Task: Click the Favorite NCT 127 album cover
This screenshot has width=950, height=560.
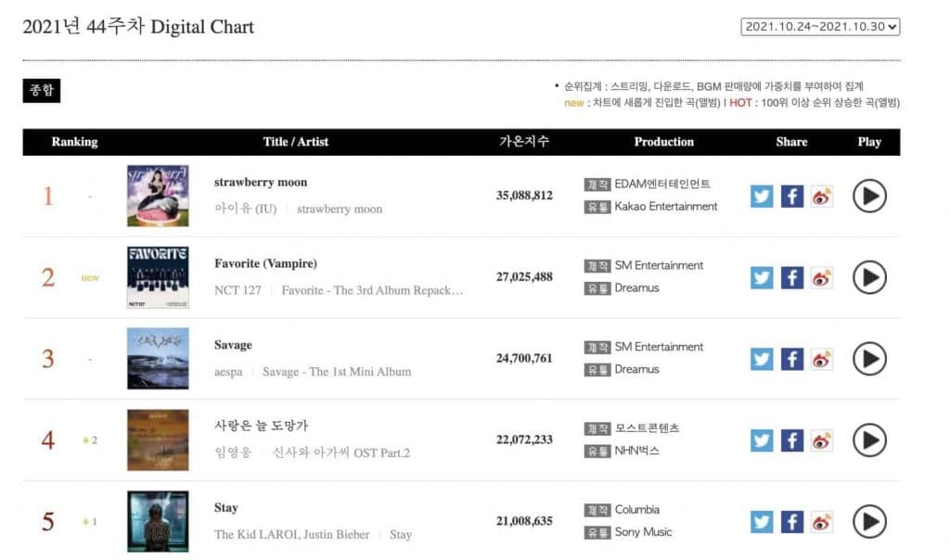Action: pos(158,277)
